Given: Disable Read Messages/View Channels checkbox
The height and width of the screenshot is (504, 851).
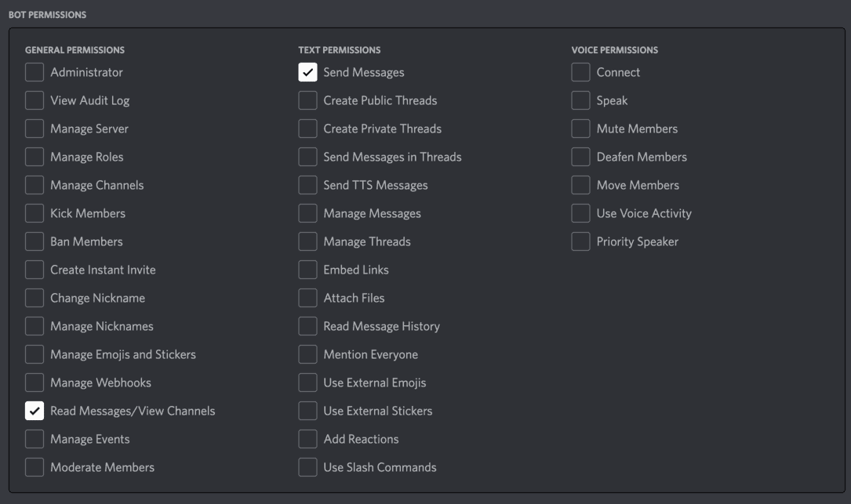Looking at the screenshot, I should pos(35,411).
